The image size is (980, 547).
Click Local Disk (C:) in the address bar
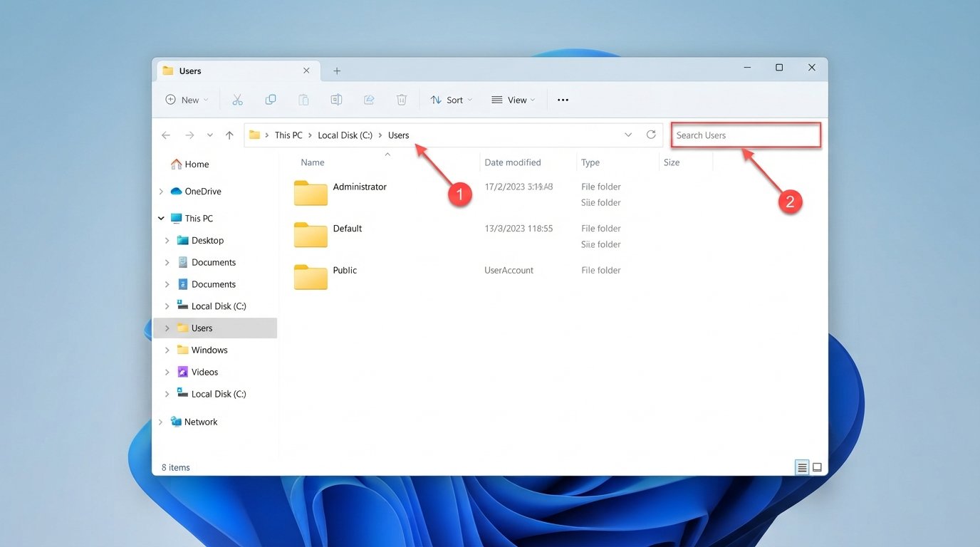tap(345, 135)
